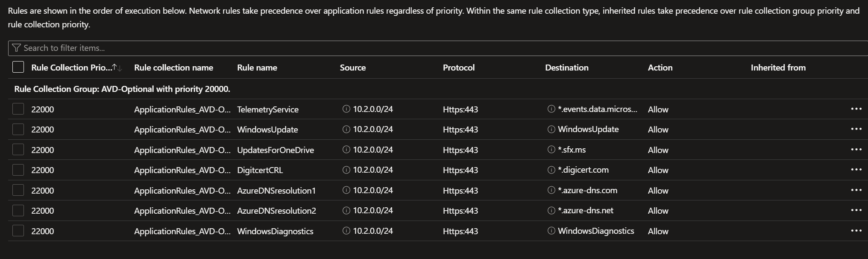
Task: Select the TelemetryService rule checkbox
Action: pyautogui.click(x=18, y=109)
